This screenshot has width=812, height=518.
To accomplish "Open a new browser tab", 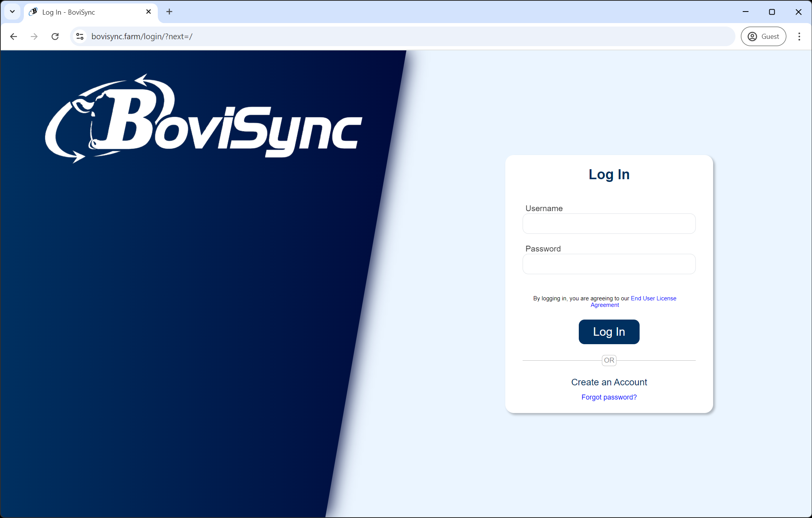I will click(x=169, y=12).
